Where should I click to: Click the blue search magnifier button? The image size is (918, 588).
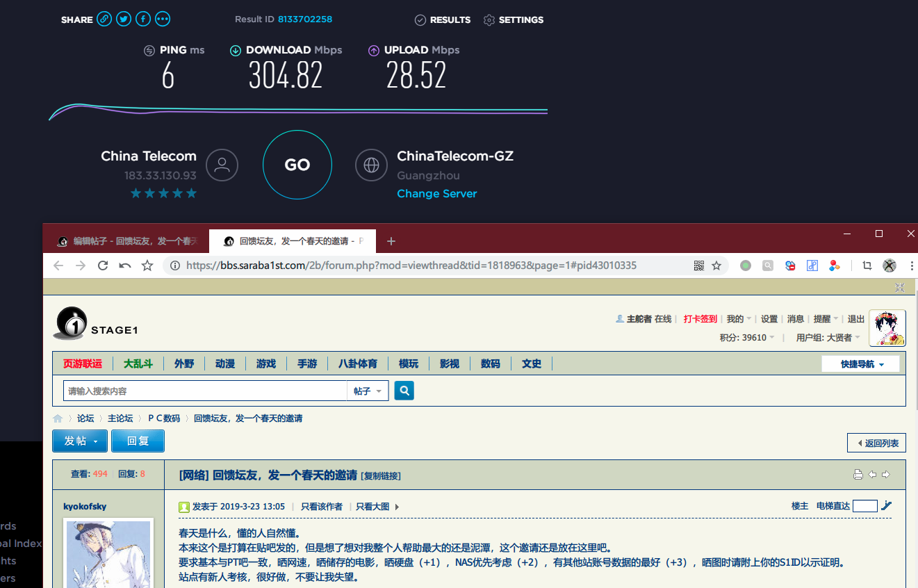click(x=404, y=391)
